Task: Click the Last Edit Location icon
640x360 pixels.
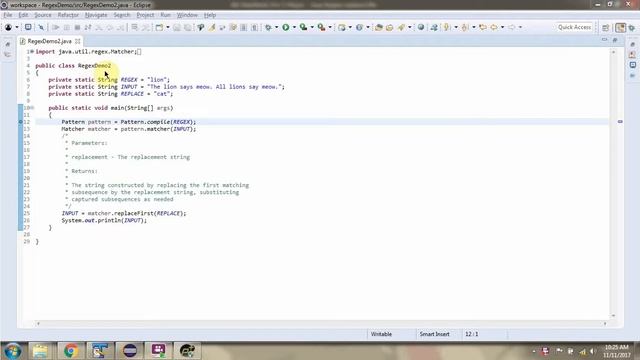Action: tap(483, 27)
